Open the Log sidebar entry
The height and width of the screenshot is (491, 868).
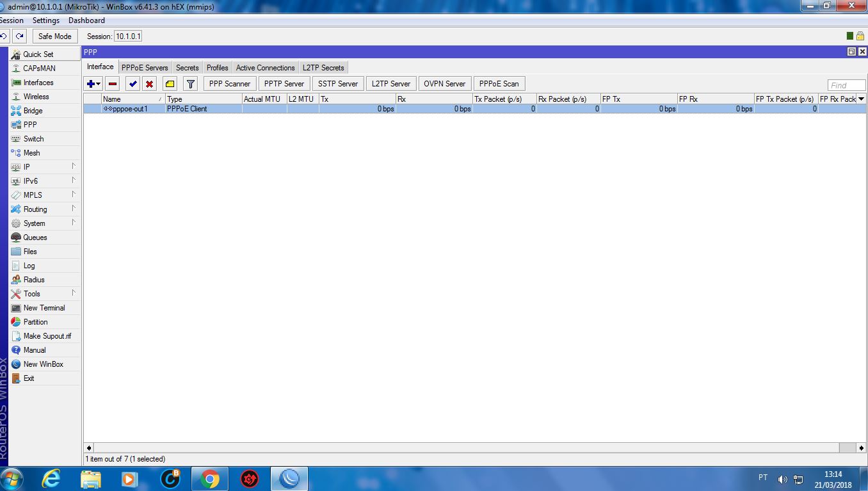pos(45,266)
